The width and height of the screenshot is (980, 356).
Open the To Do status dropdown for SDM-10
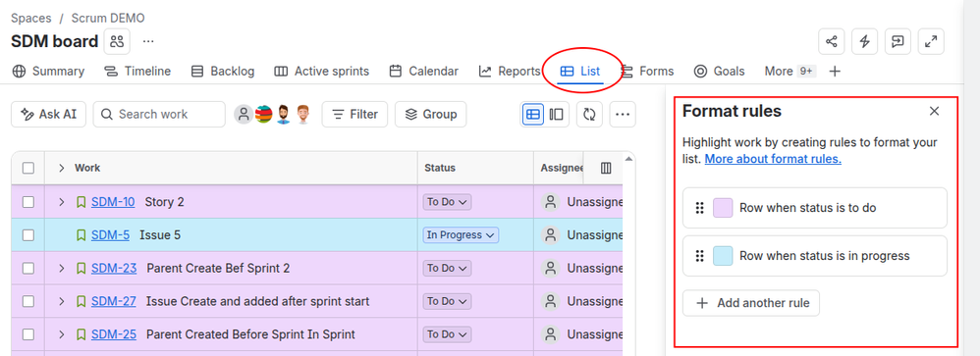[448, 202]
